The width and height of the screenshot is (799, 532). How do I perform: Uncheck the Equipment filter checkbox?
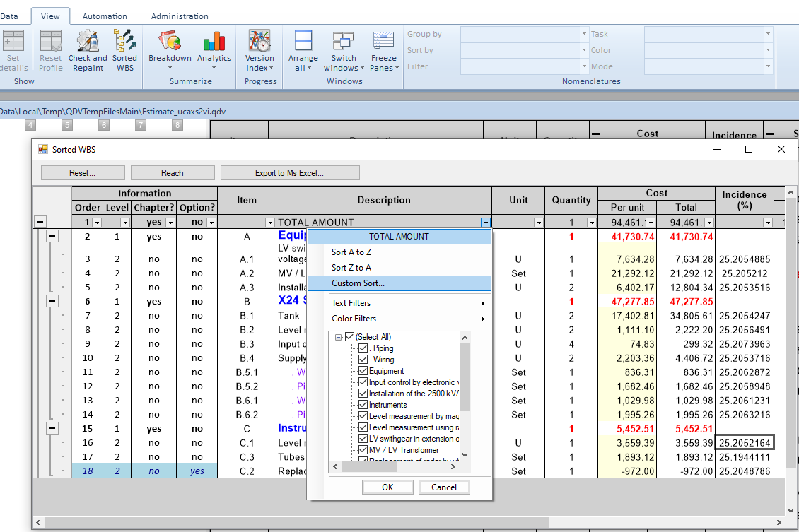click(363, 371)
